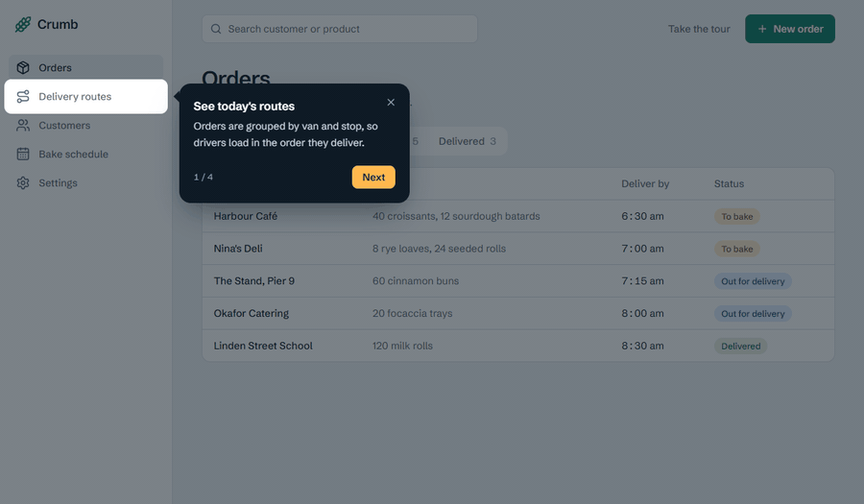Click Okafor Catering's Out for delivery badge
The width and height of the screenshot is (864, 504).
pyautogui.click(x=753, y=314)
